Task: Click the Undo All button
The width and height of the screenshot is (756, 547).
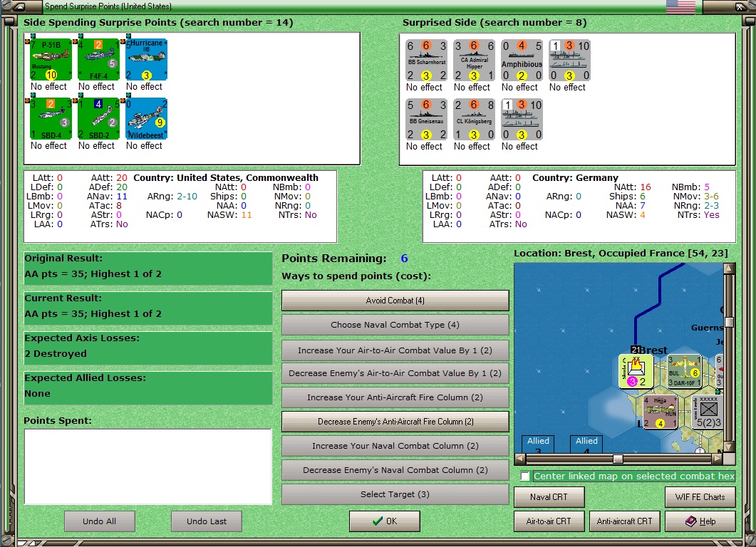Action: point(99,521)
